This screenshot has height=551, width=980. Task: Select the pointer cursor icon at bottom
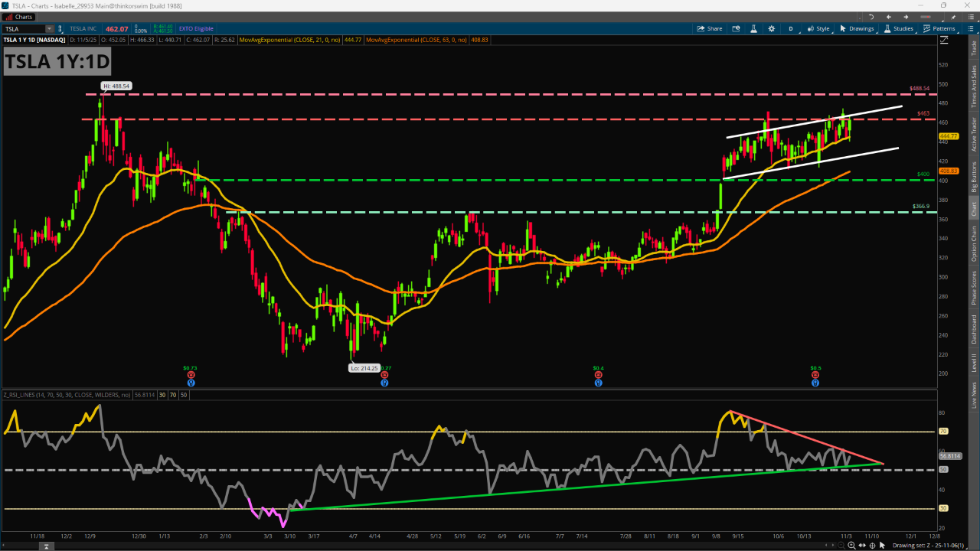(x=882, y=546)
